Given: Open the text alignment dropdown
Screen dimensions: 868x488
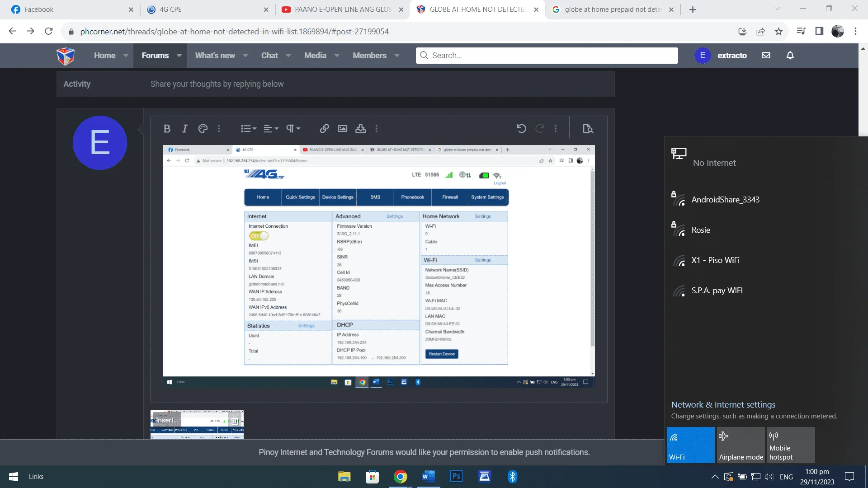Looking at the screenshot, I should 271,129.
